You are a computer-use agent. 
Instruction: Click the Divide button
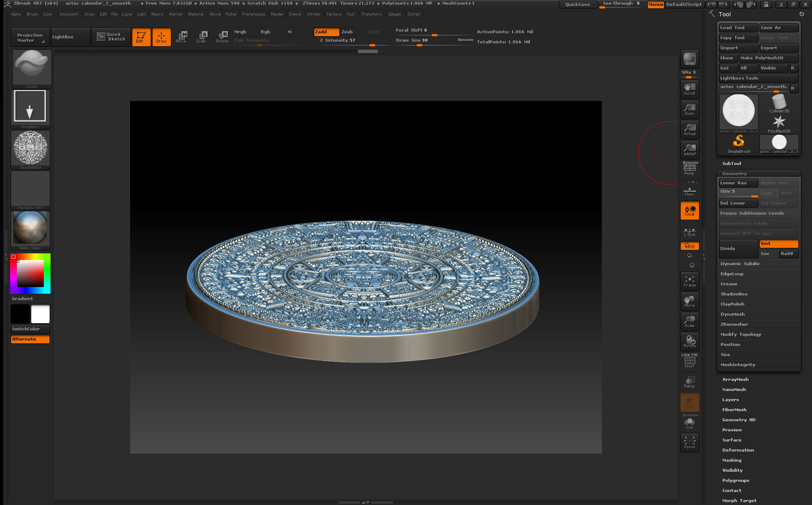point(738,249)
